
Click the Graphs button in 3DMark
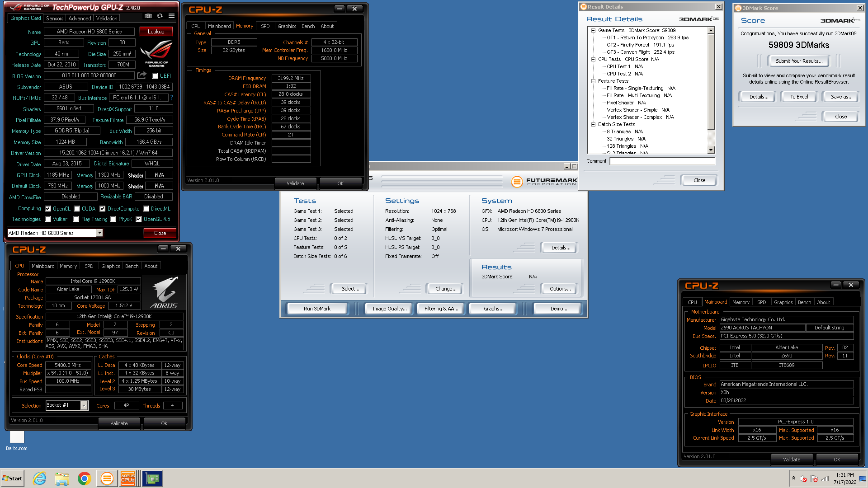point(493,309)
